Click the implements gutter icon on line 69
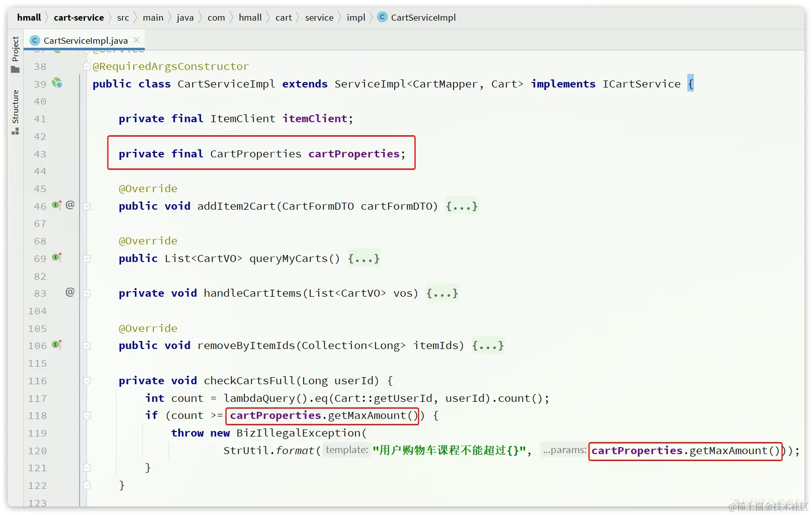812x515 pixels. (57, 257)
